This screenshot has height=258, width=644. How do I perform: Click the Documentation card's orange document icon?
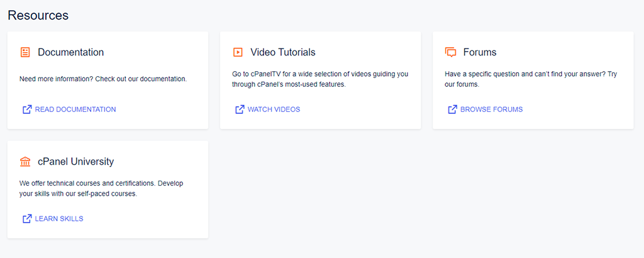(25, 52)
